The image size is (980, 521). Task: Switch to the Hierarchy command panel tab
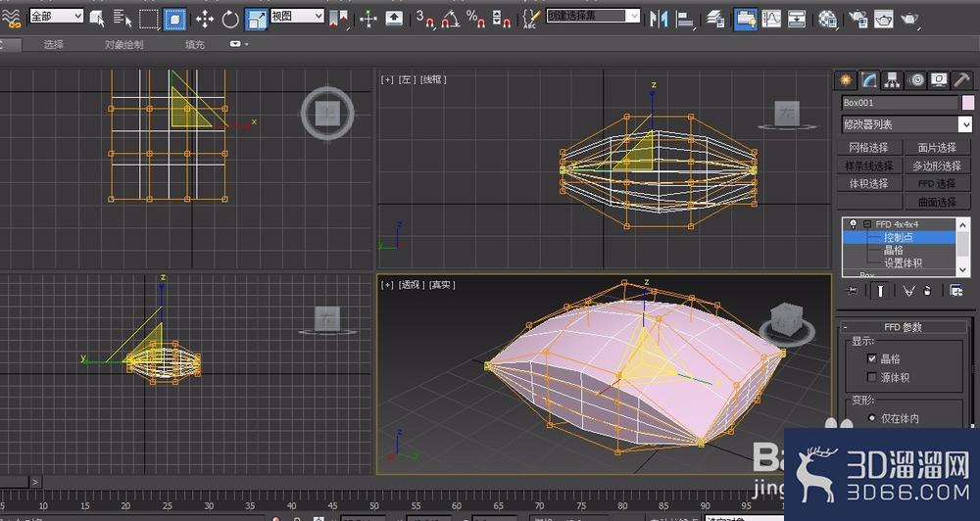pos(893,80)
